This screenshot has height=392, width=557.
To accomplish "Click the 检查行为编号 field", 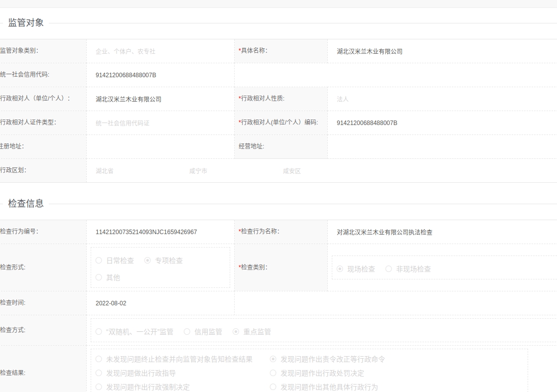I will [x=160, y=232].
